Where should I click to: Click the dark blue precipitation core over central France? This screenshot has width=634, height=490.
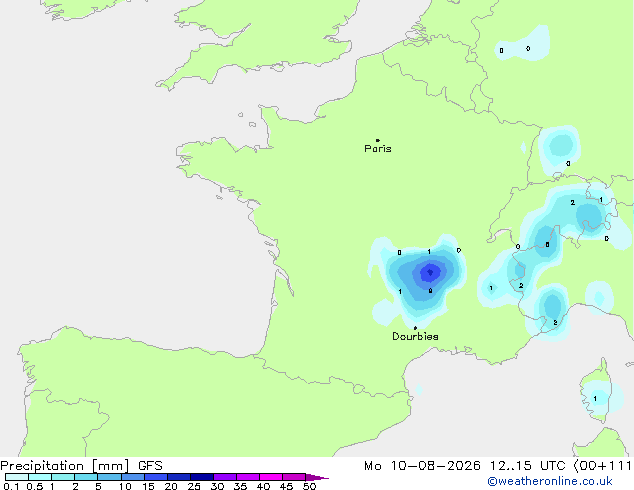coord(430,273)
